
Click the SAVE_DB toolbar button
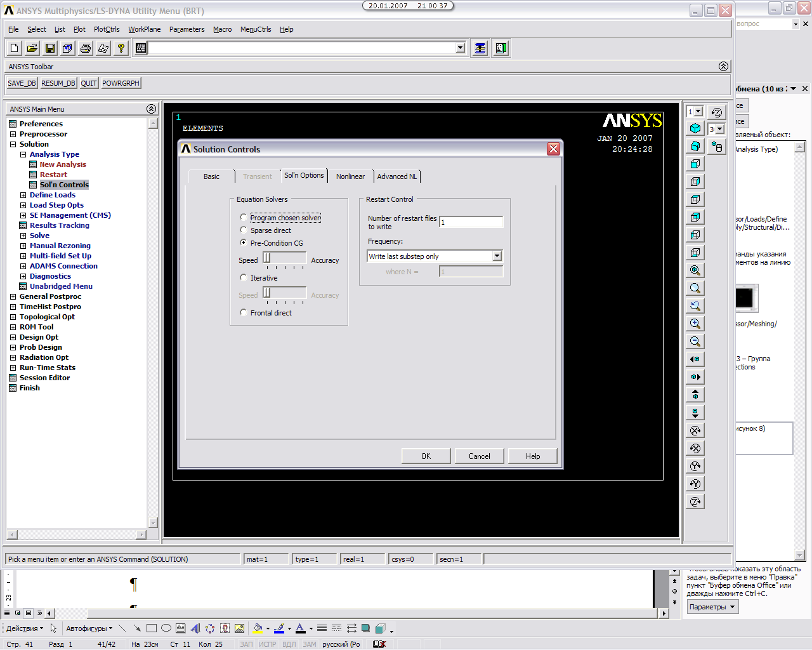pos(22,83)
